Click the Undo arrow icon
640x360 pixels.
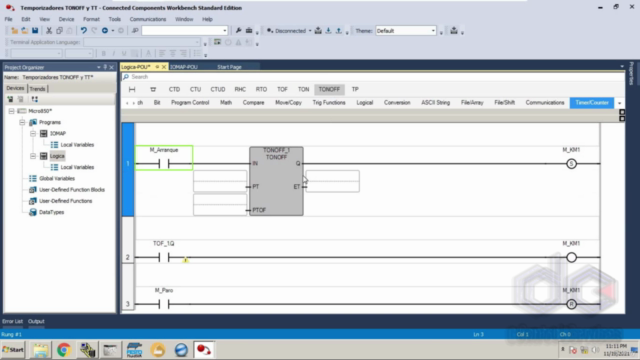click(x=83, y=31)
